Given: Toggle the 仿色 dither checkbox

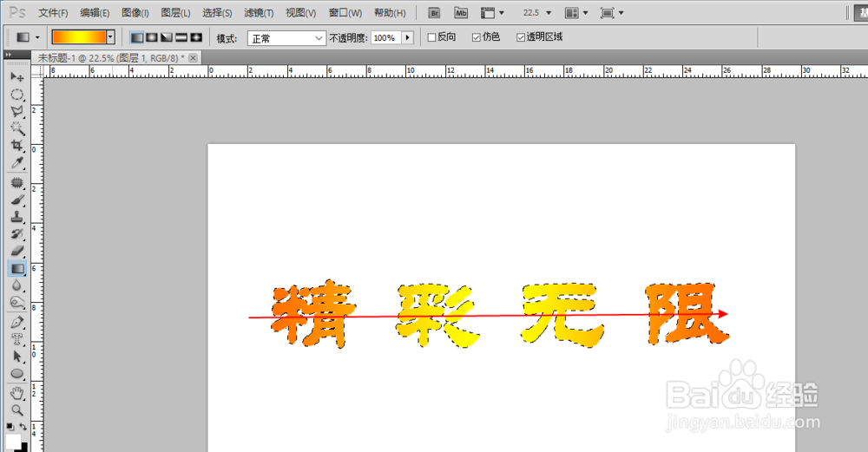Looking at the screenshot, I should point(476,37).
